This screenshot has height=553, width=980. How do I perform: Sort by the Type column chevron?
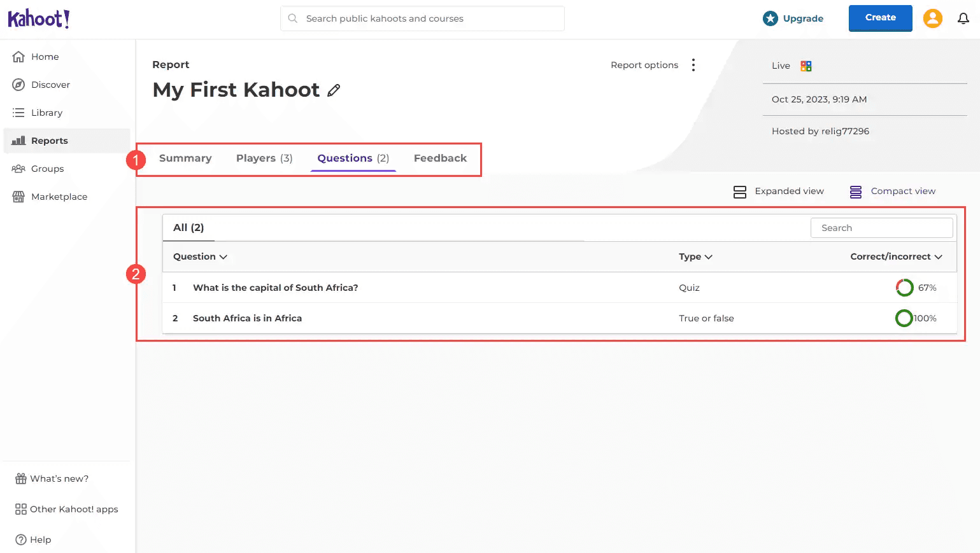tap(709, 257)
